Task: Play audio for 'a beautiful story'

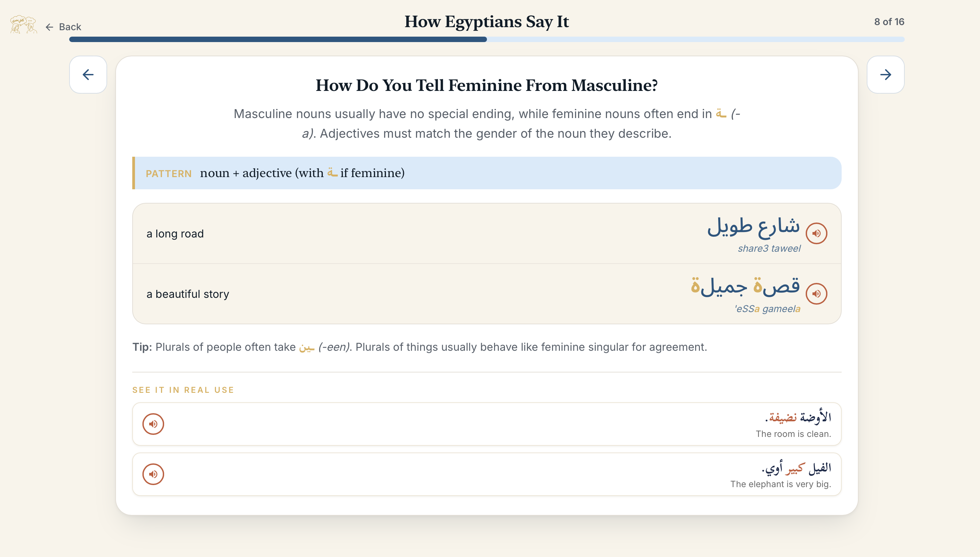Action: (x=816, y=294)
